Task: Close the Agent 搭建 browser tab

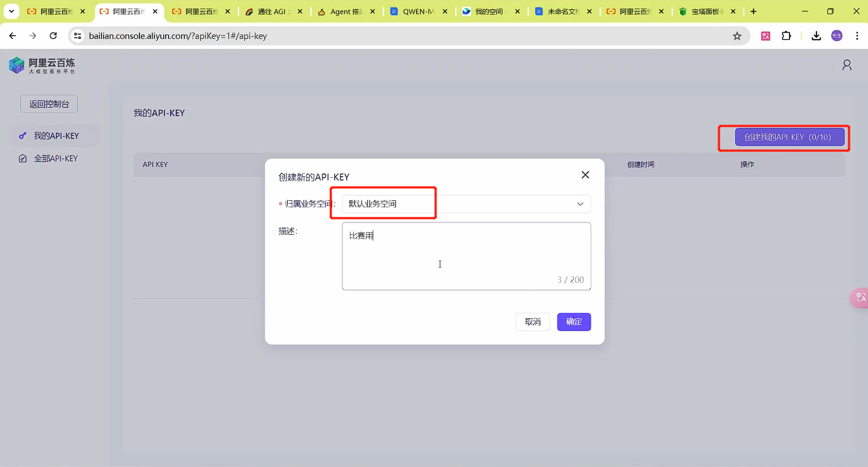Action: click(373, 11)
